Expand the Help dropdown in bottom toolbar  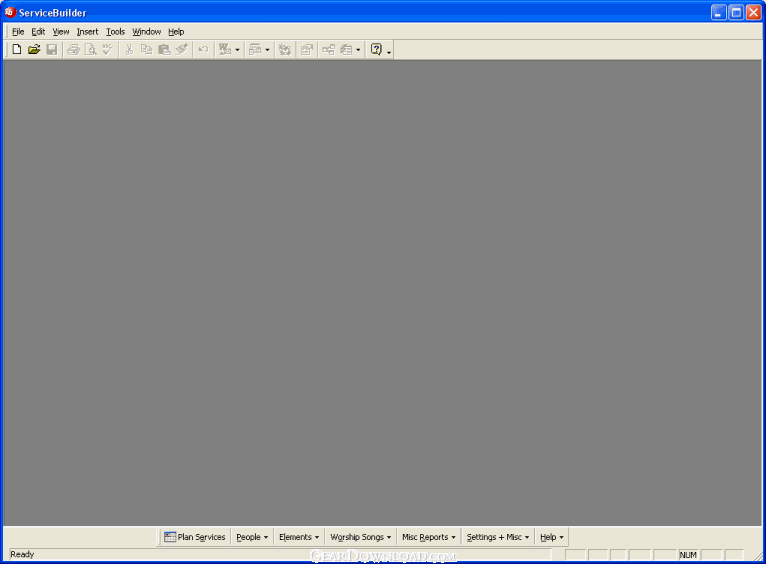(x=552, y=537)
